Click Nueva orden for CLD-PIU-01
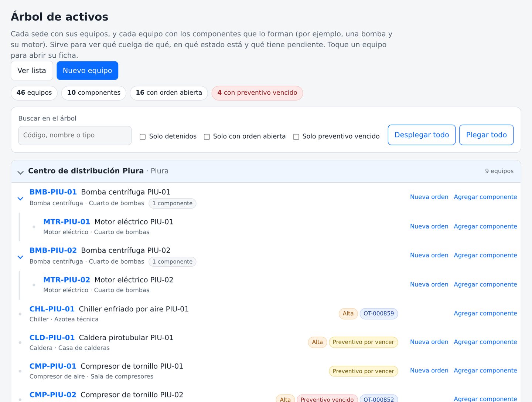The width and height of the screenshot is (532, 402). click(429, 342)
